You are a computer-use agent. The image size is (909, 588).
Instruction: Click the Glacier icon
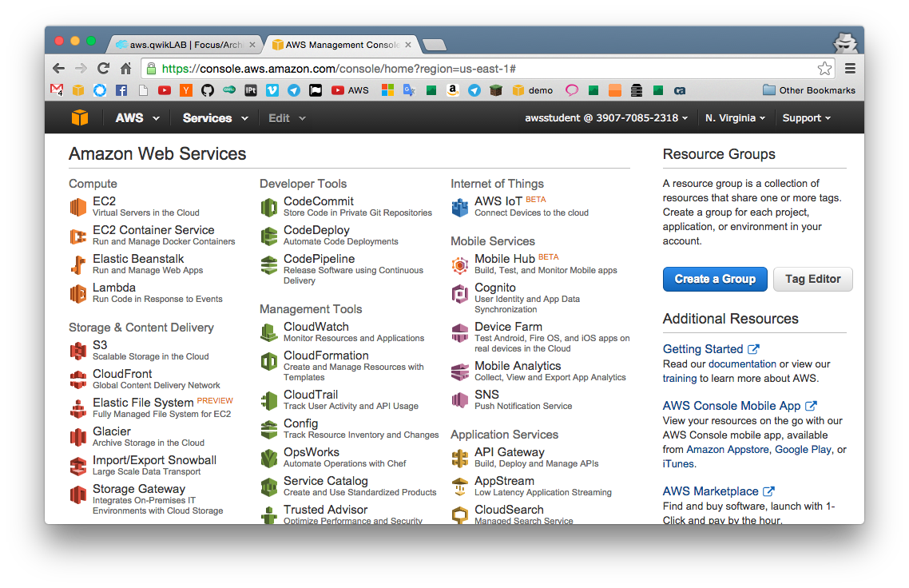tap(78, 437)
